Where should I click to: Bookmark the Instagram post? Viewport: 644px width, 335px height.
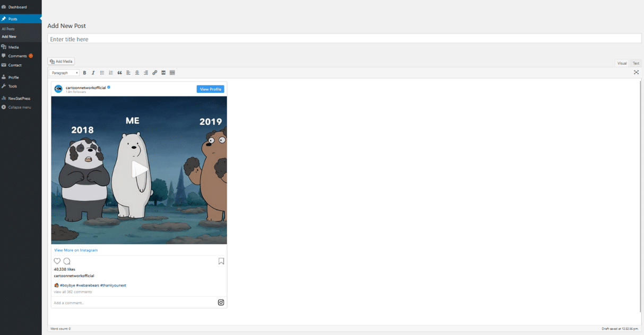click(x=221, y=261)
